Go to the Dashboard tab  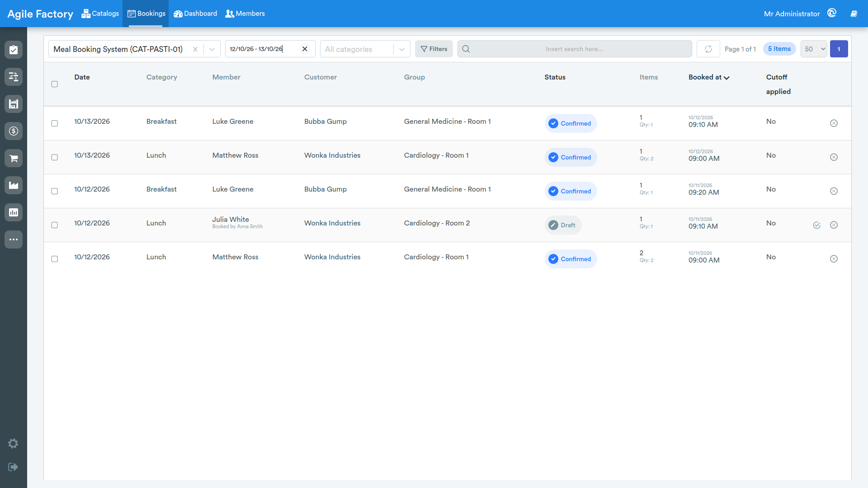tap(195, 14)
